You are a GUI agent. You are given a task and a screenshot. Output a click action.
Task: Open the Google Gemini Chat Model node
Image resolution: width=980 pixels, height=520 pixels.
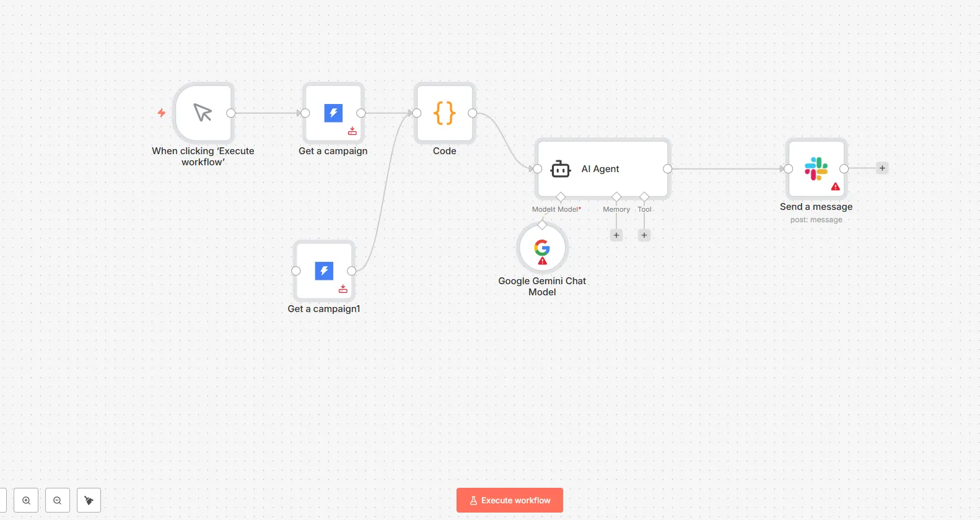coord(542,248)
